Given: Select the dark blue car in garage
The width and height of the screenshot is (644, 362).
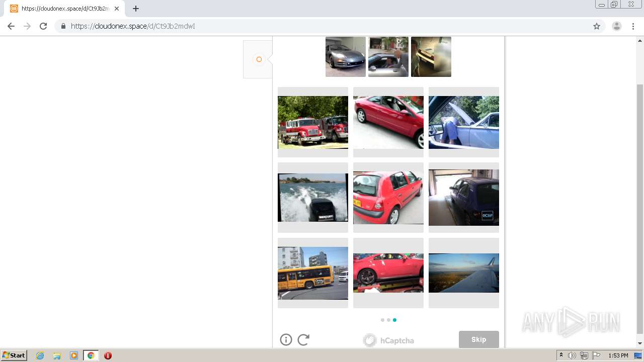Looking at the screenshot, I should click(x=464, y=198).
